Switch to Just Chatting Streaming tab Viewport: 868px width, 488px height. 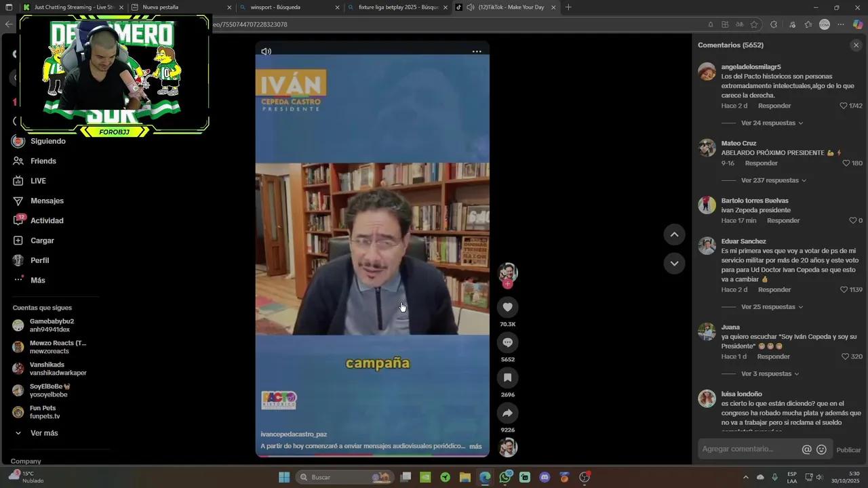coord(73,7)
